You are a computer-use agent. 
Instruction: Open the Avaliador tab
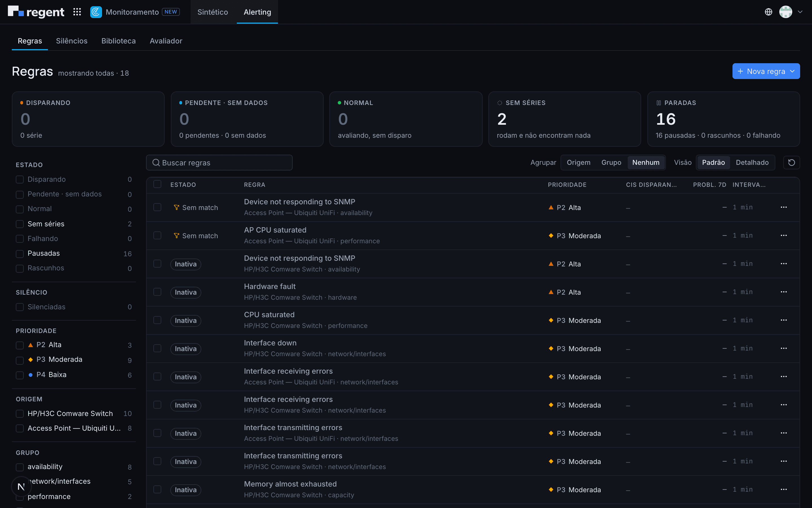click(166, 41)
